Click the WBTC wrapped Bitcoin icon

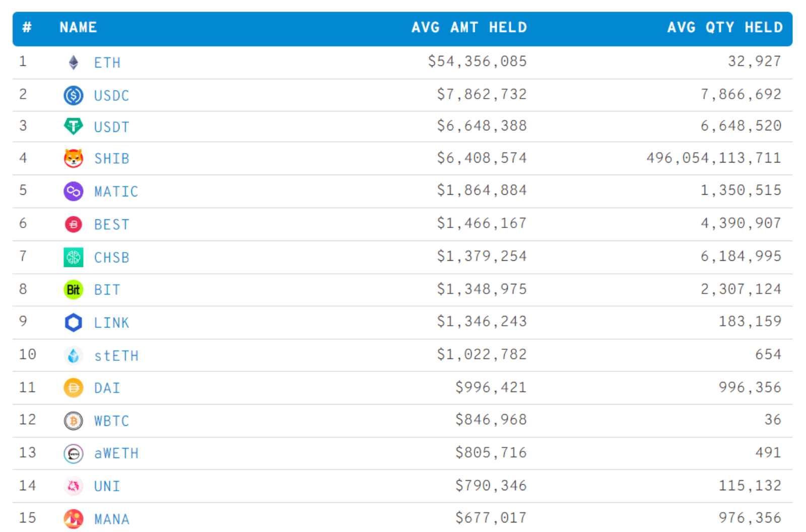pos(74,420)
